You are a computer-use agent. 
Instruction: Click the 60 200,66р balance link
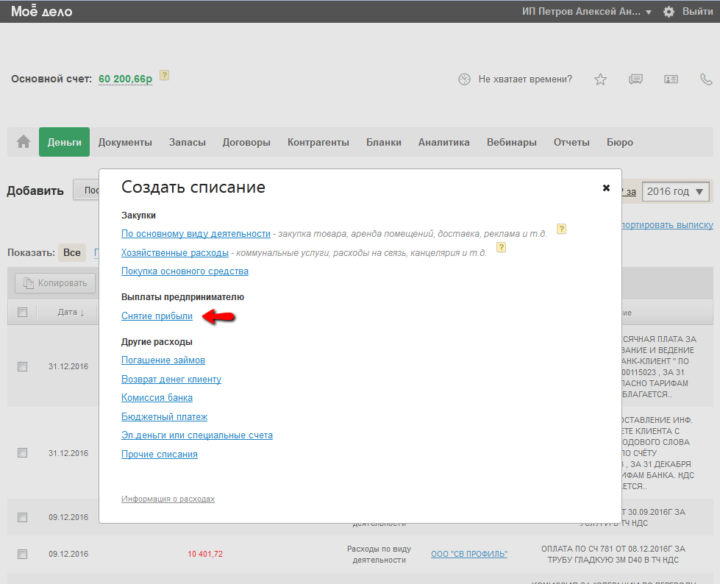(125, 79)
